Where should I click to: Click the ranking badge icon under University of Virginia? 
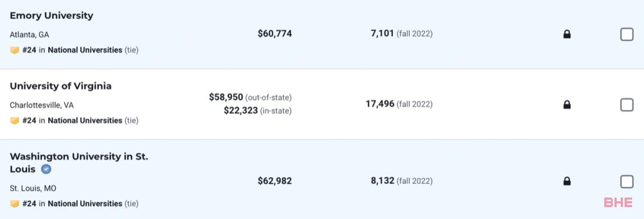click(15, 121)
